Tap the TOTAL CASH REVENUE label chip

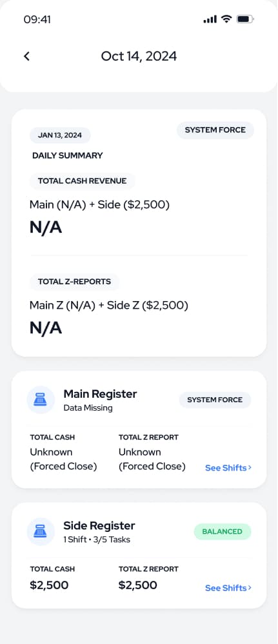(x=83, y=181)
